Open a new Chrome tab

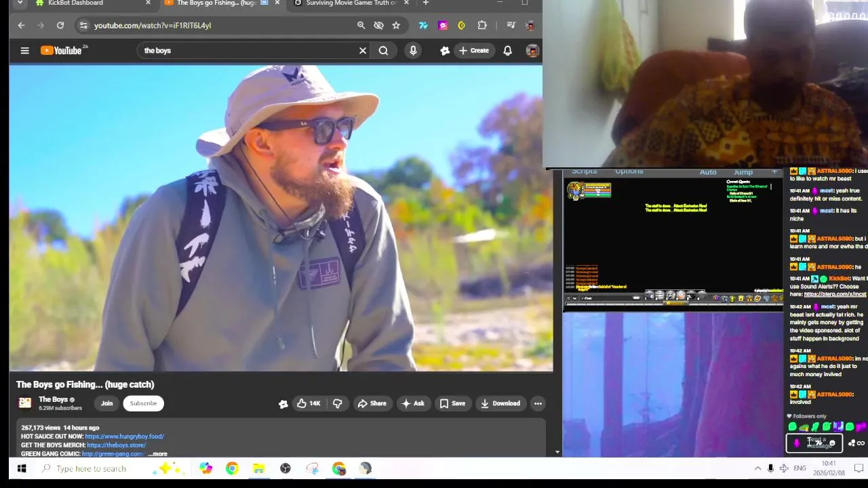click(x=426, y=3)
